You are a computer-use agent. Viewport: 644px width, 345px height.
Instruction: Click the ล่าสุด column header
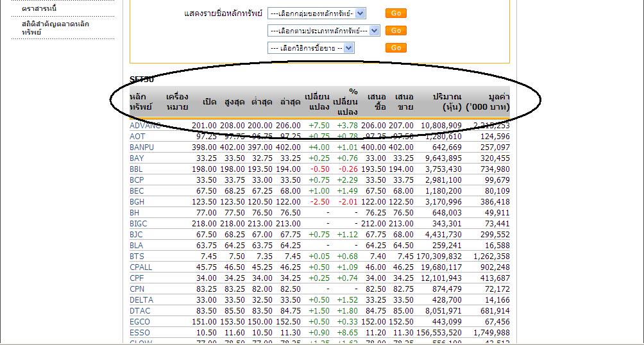(290, 102)
